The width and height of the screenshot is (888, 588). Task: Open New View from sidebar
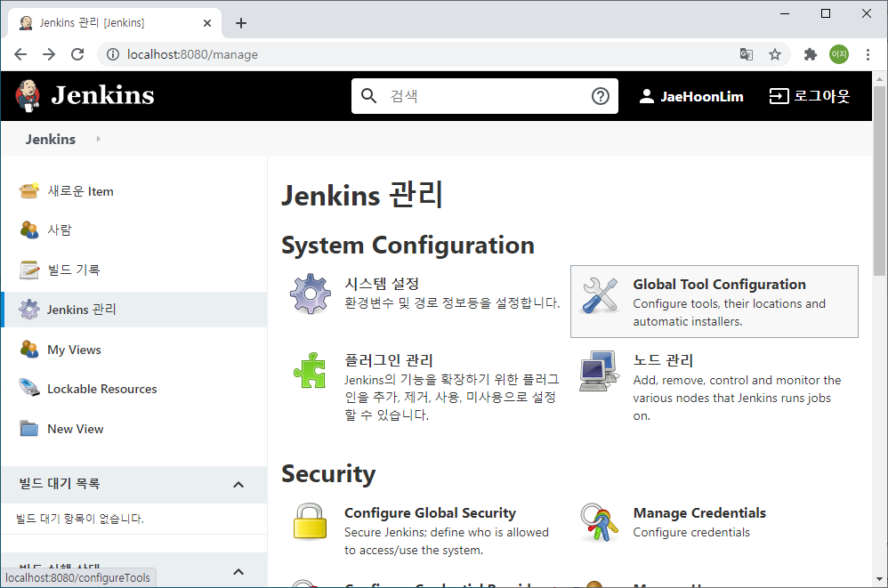(x=76, y=429)
